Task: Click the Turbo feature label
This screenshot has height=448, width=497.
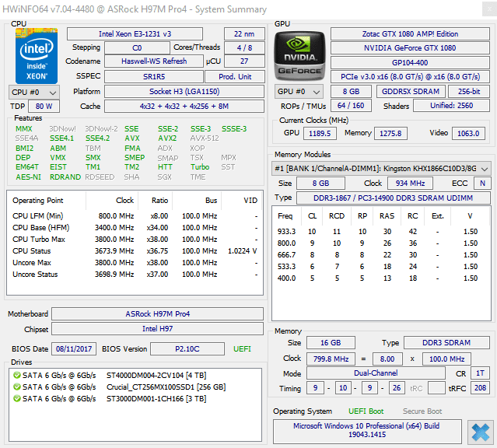Action: [x=200, y=167]
